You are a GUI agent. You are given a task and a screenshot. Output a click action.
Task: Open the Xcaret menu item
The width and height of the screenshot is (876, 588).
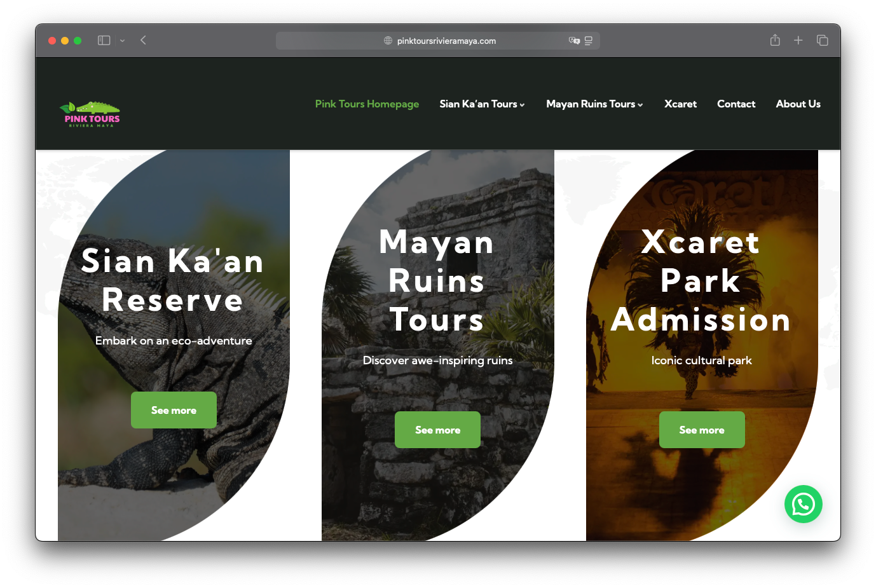[680, 104]
